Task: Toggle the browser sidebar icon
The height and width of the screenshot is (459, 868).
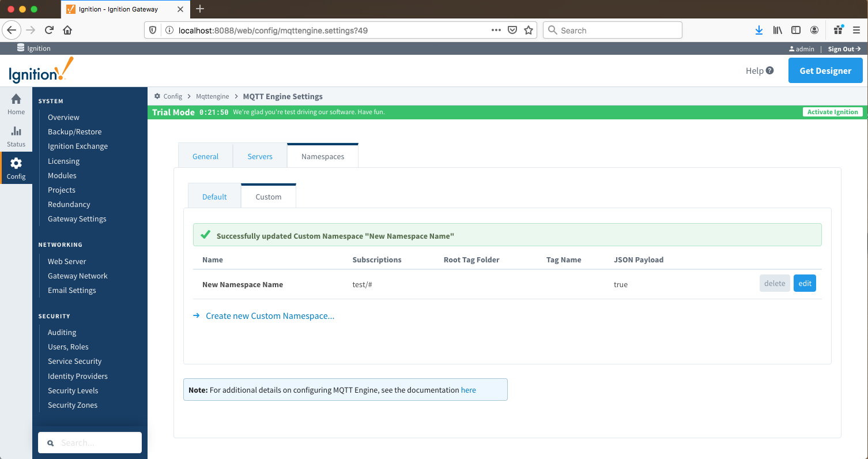Action: tap(796, 30)
